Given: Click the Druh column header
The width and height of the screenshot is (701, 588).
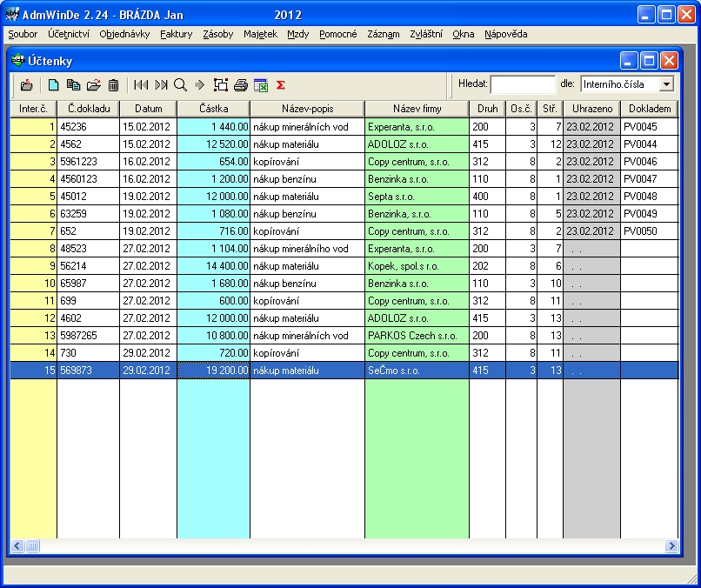Looking at the screenshot, I should [487, 109].
